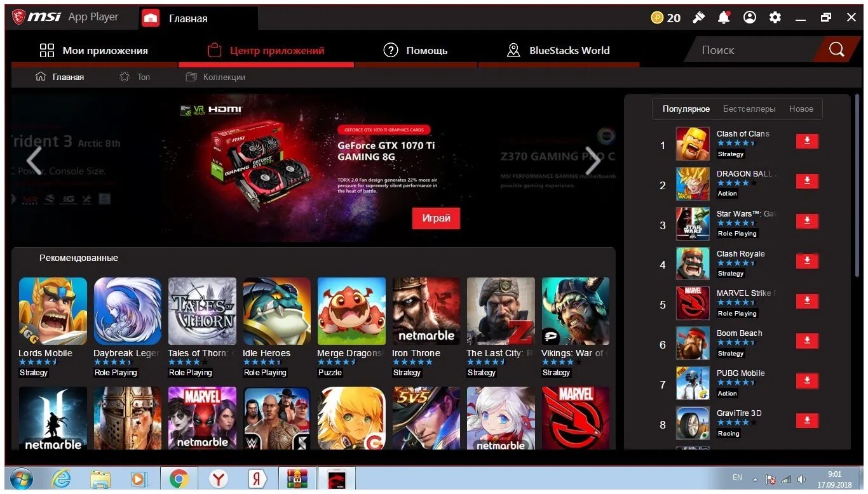Click the search magnifier button
The height and width of the screenshot is (494, 868).
click(x=836, y=50)
